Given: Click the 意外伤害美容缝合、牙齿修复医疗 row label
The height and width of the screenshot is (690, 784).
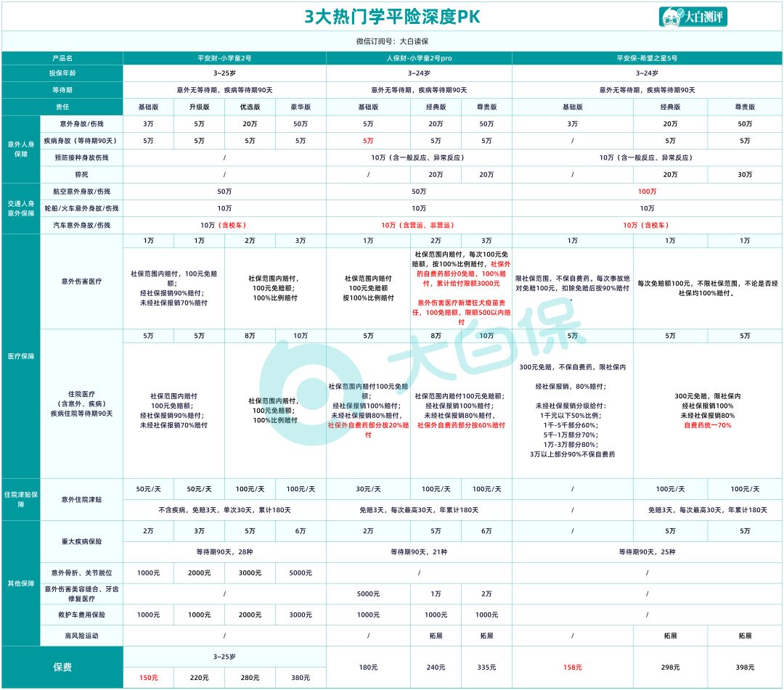Looking at the screenshot, I should point(81,594).
